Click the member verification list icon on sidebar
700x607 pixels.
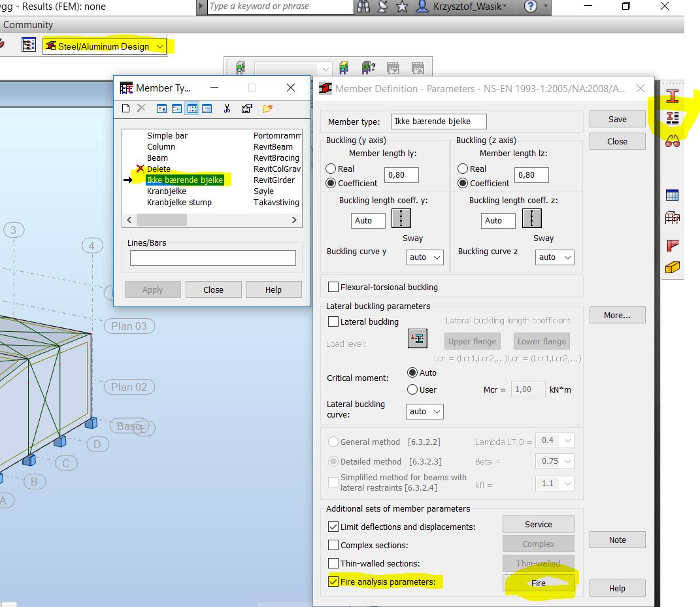[x=672, y=118]
